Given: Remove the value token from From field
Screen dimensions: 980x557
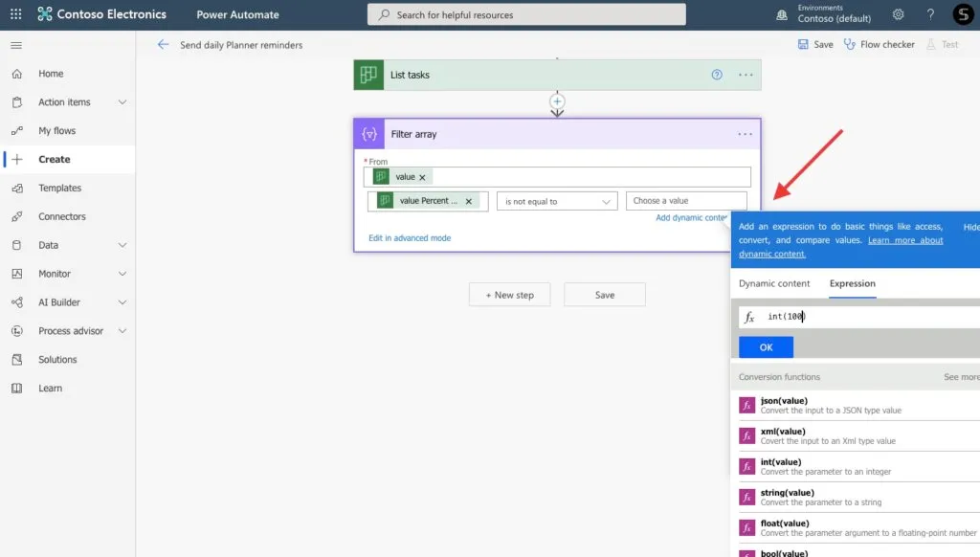Looking at the screenshot, I should click(422, 178).
